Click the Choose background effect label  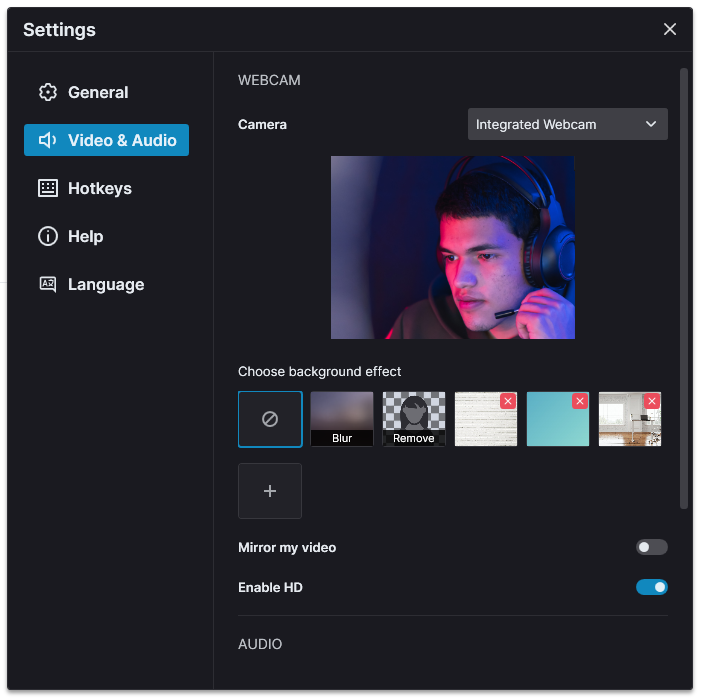[x=319, y=371]
